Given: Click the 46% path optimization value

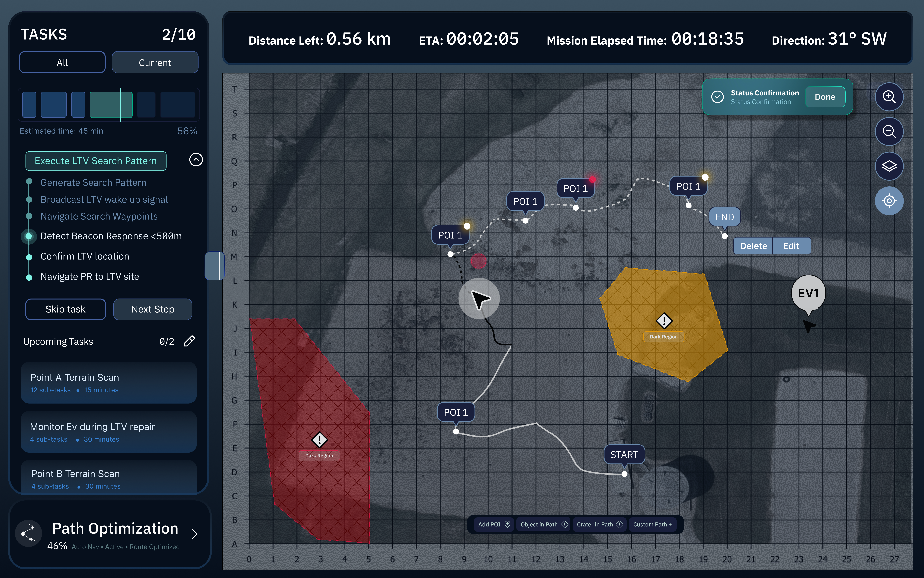Looking at the screenshot, I should (x=57, y=546).
